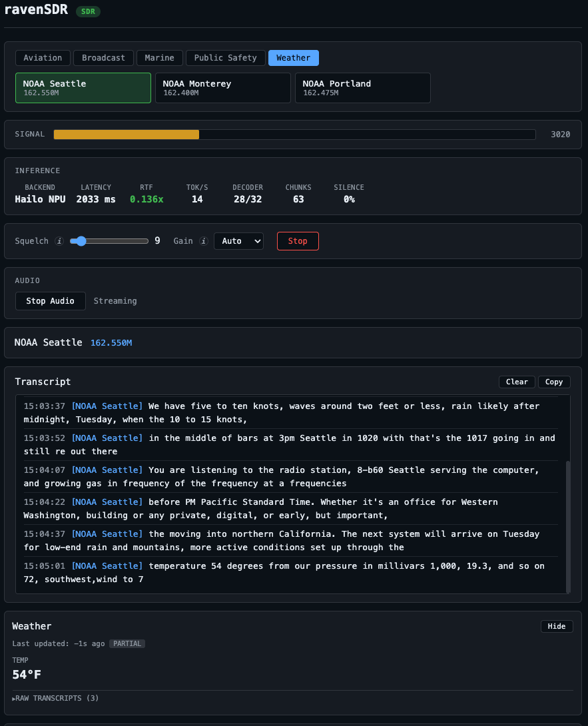Click the 162.550M frequency link
Image resolution: width=588 pixels, height=726 pixels.
tap(111, 342)
